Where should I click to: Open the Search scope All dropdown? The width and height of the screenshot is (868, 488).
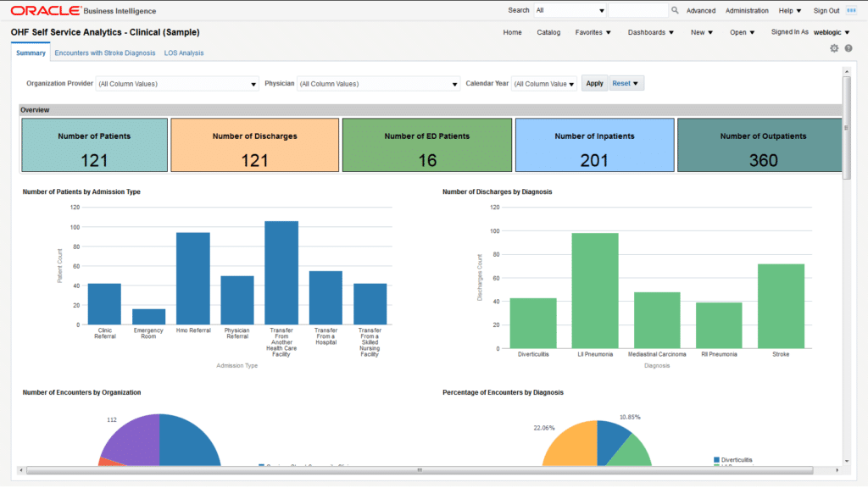(x=570, y=10)
